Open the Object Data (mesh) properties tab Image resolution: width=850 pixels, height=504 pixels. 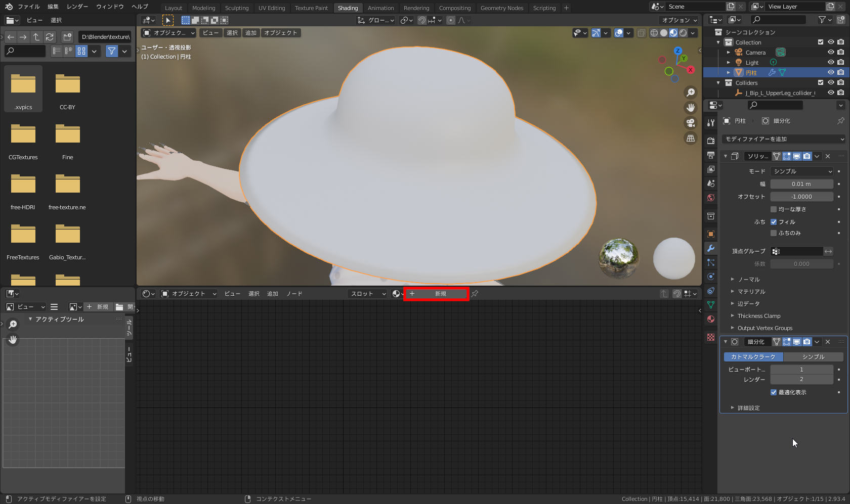(x=711, y=305)
